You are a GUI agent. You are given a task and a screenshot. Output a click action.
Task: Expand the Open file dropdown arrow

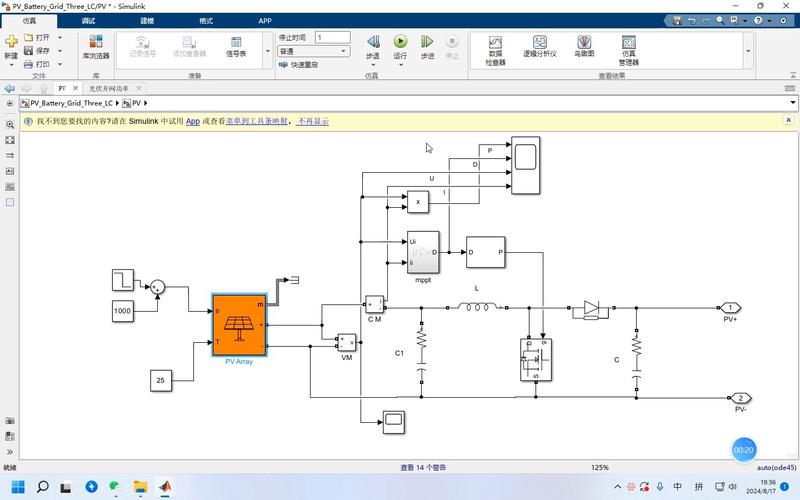pyautogui.click(x=60, y=38)
